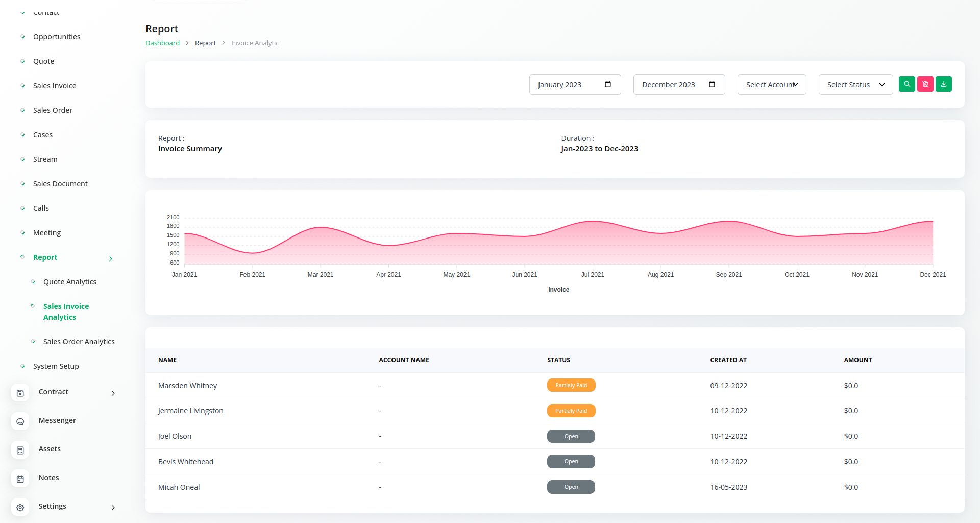Click the Partialy Paid badge for Marsden Whitney
Screen dimensions: 980x523
[x=571, y=385]
